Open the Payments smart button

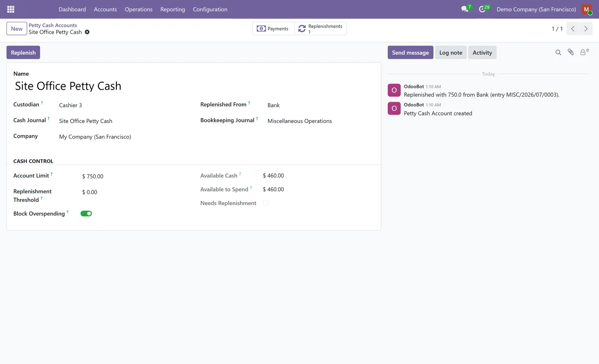[273, 29]
